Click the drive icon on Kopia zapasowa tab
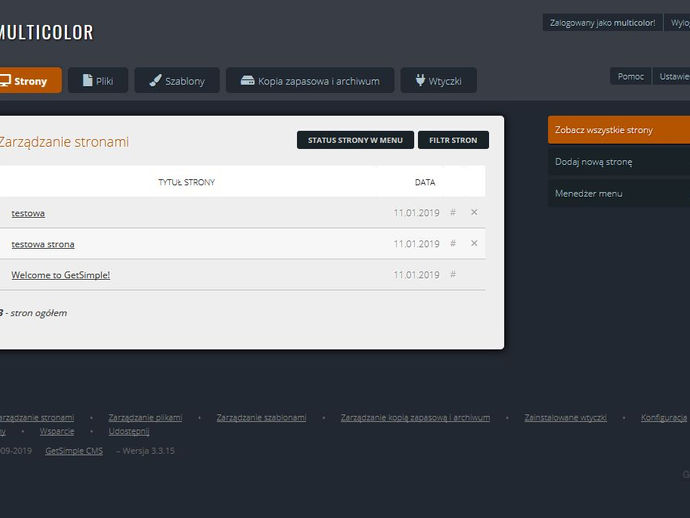This screenshot has width=690, height=518. point(247,80)
